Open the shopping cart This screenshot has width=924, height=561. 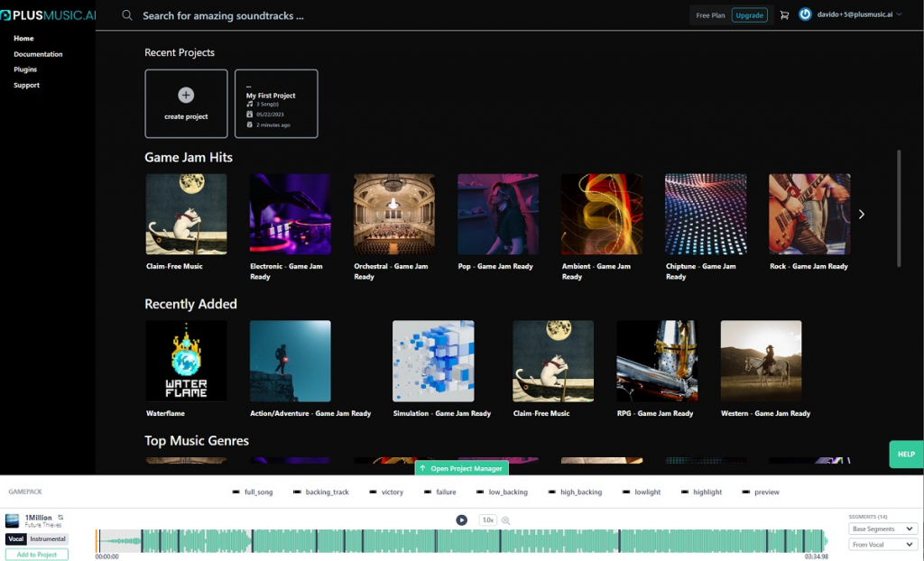[784, 15]
